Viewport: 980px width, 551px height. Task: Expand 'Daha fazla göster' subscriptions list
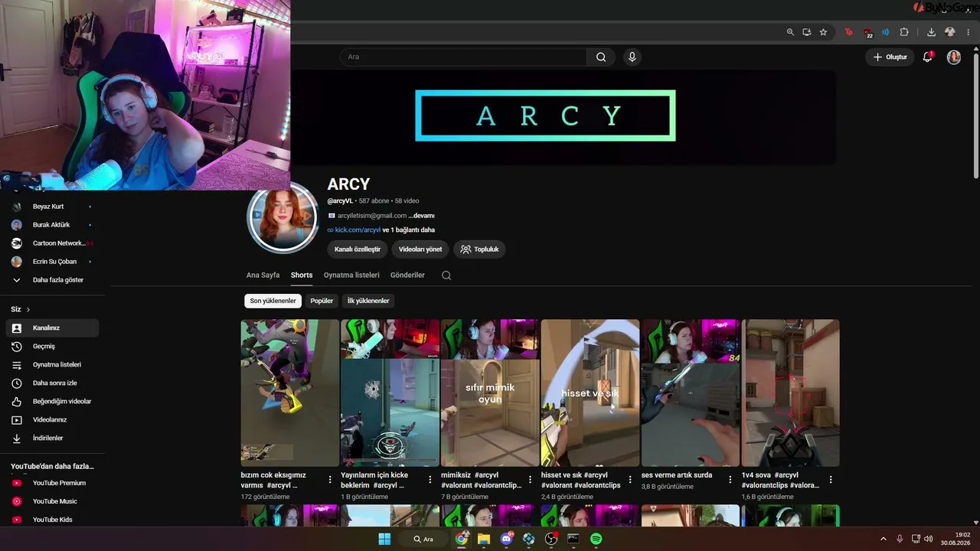(52, 280)
